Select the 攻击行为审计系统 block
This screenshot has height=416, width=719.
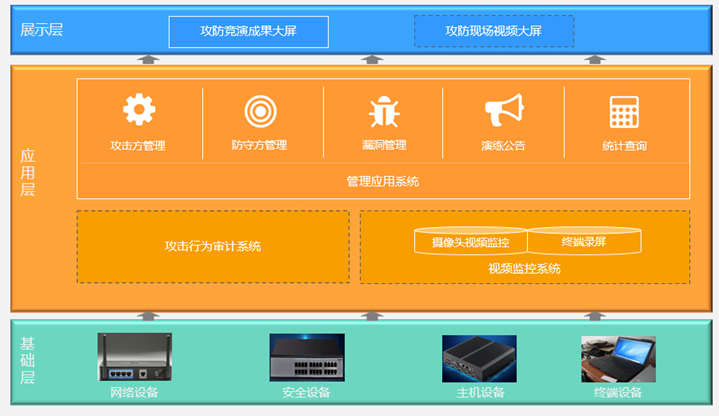tap(213, 247)
